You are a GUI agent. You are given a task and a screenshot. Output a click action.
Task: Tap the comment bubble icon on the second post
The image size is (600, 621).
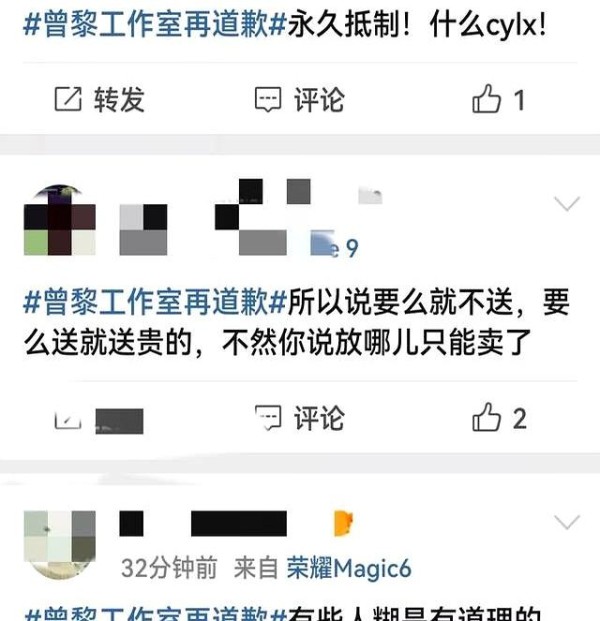268,417
